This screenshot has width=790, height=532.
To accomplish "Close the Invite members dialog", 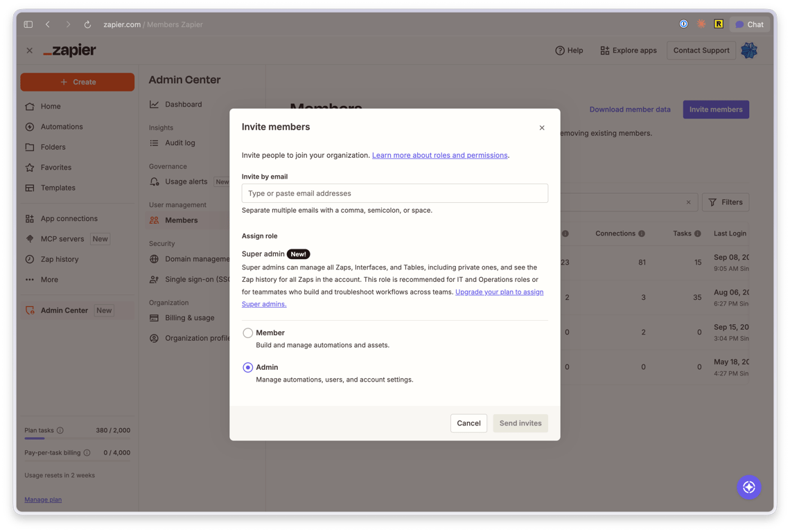I will coord(542,128).
